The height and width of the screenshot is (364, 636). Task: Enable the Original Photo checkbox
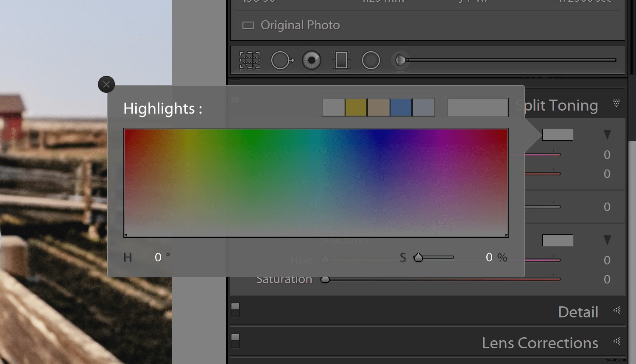point(248,25)
